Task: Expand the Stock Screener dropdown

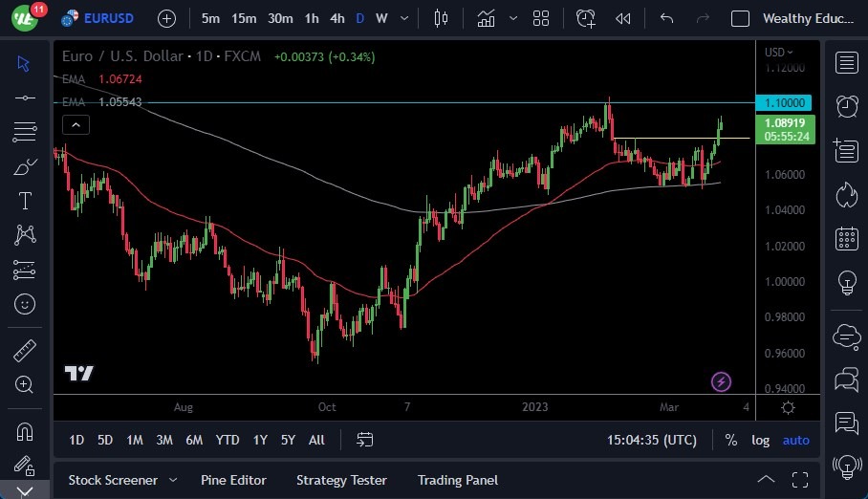Action: 173,480
